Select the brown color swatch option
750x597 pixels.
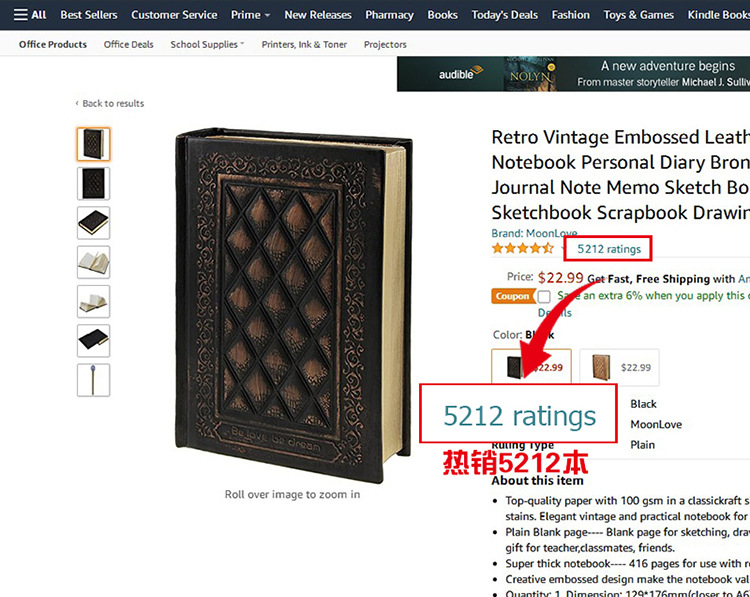tap(619, 367)
